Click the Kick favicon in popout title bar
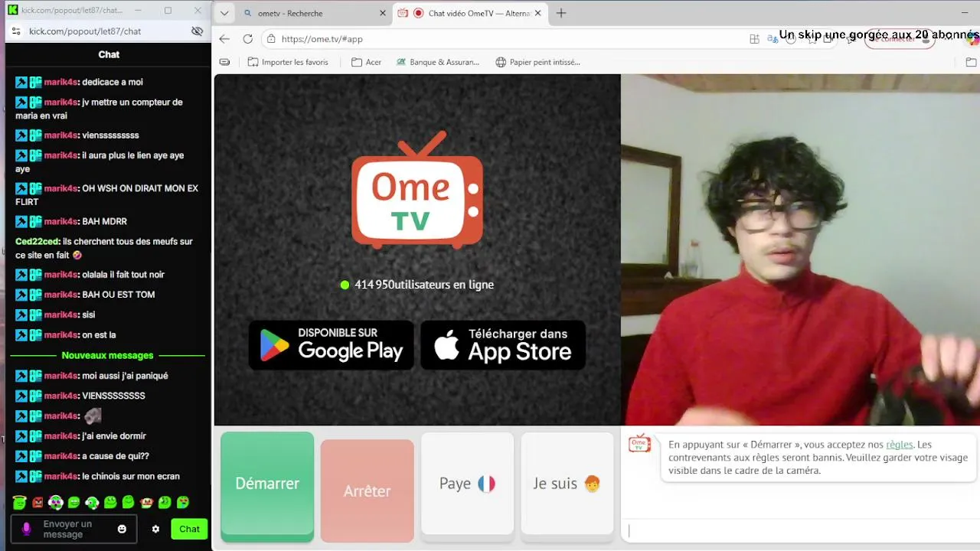 click(x=12, y=10)
